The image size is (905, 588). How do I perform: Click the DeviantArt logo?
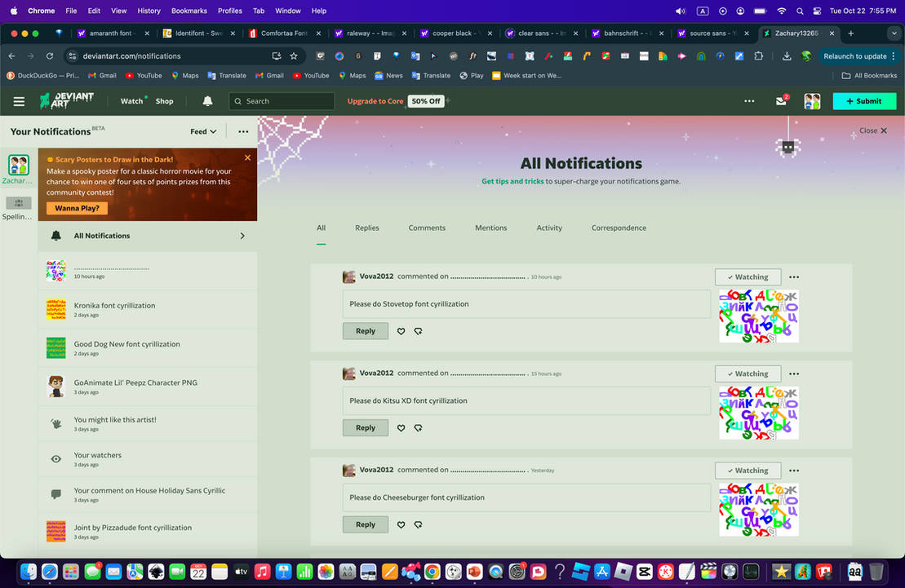(68, 101)
